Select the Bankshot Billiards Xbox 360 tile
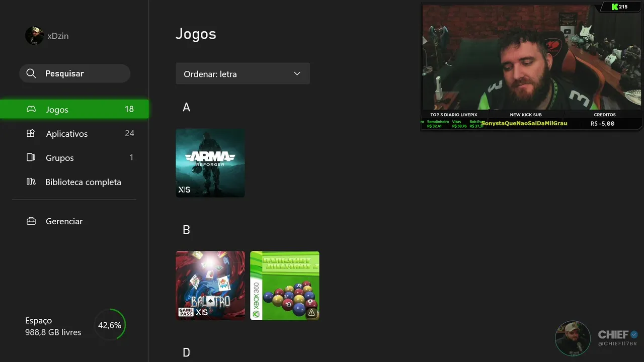 [x=285, y=286]
